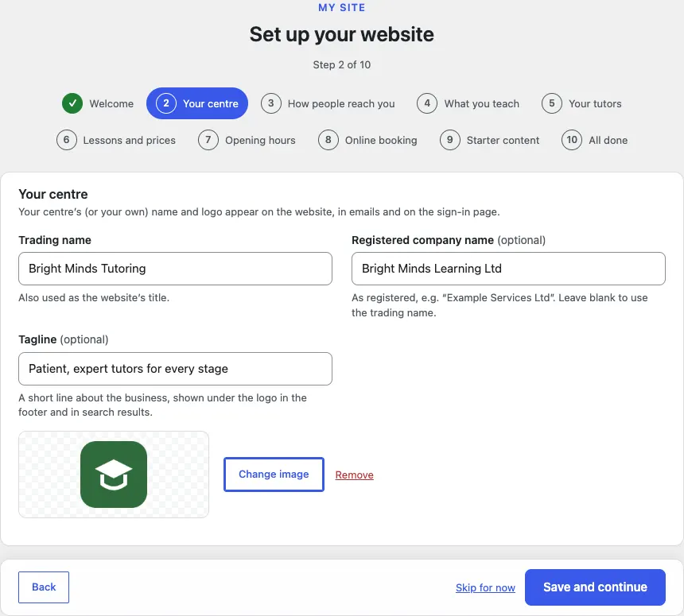Click the step 10 number circle
Viewport: 684px width, 616px height.
tap(572, 140)
